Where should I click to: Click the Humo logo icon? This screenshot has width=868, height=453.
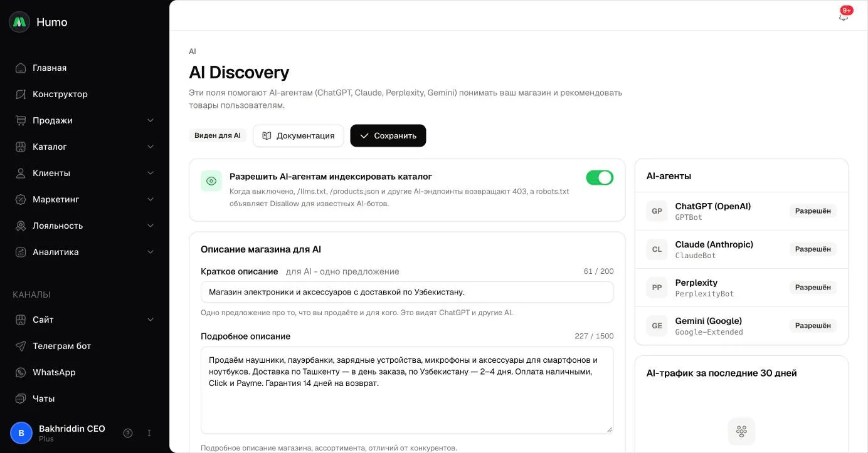pyautogui.click(x=19, y=22)
